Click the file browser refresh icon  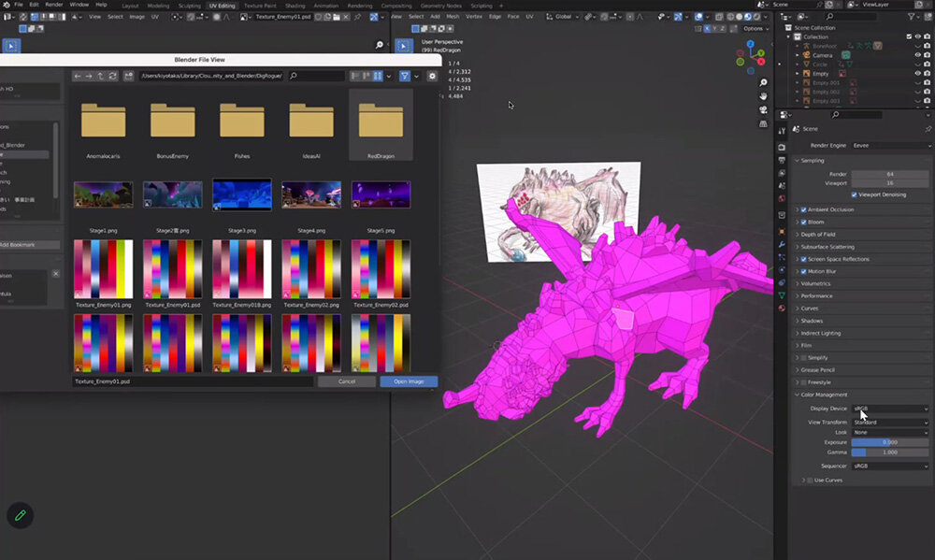point(111,76)
